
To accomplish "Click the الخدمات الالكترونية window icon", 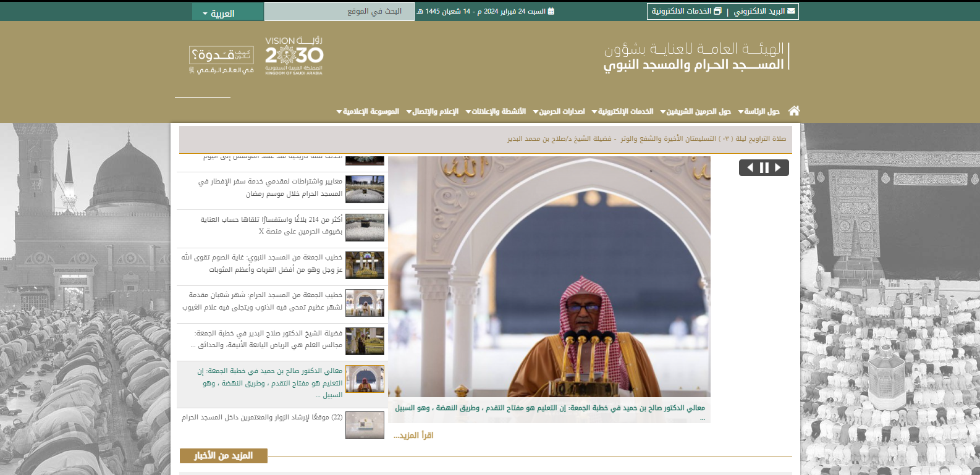I will (717, 11).
